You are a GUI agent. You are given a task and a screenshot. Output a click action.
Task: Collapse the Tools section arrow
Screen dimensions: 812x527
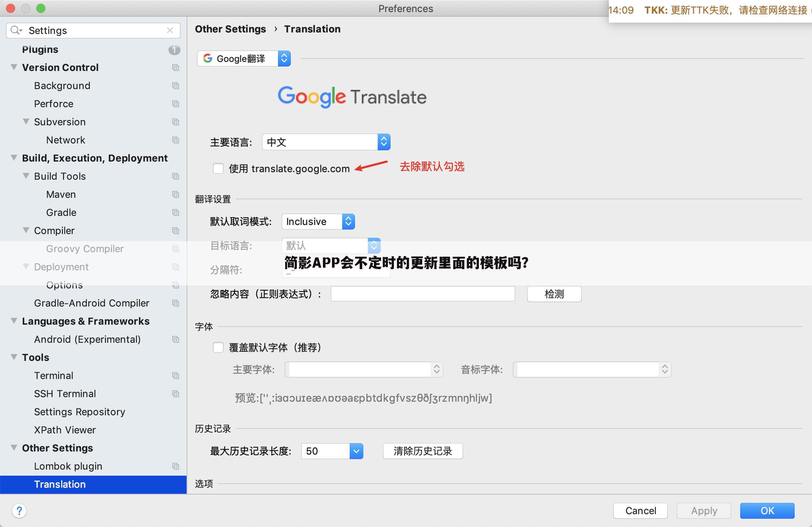(x=14, y=357)
